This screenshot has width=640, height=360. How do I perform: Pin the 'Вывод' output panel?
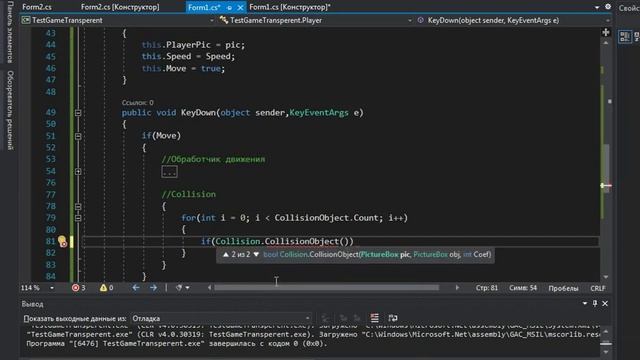[595, 303]
